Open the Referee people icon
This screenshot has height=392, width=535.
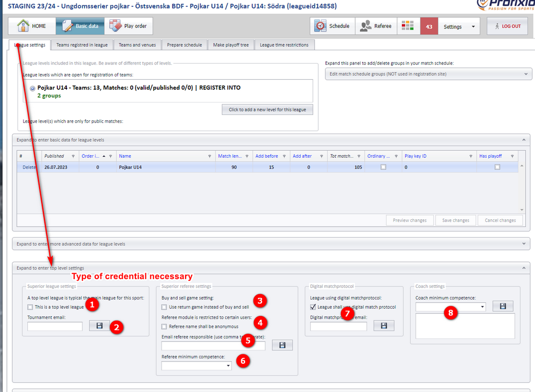366,26
